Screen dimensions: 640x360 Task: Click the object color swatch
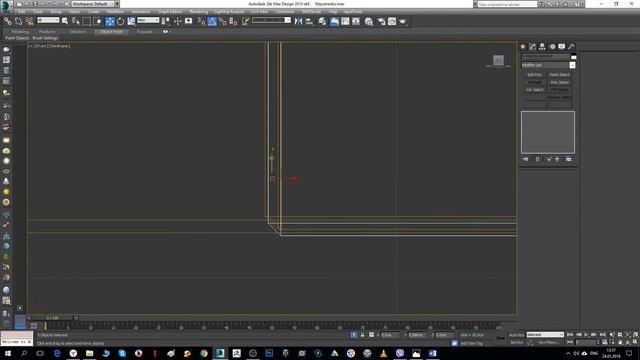click(x=573, y=56)
